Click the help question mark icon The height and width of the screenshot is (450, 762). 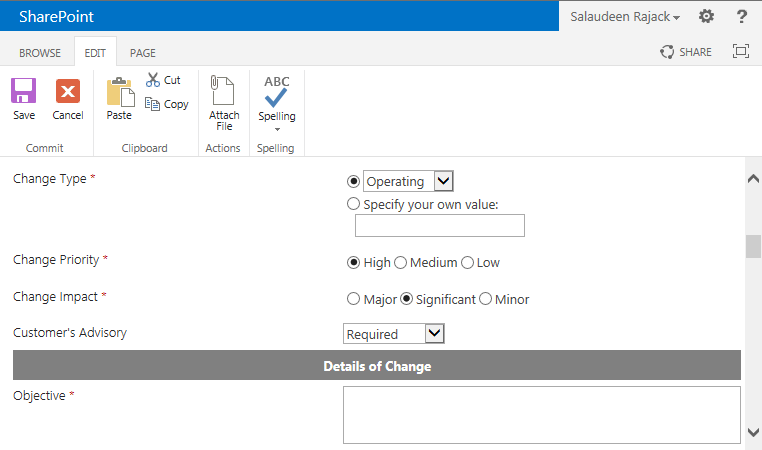click(742, 17)
